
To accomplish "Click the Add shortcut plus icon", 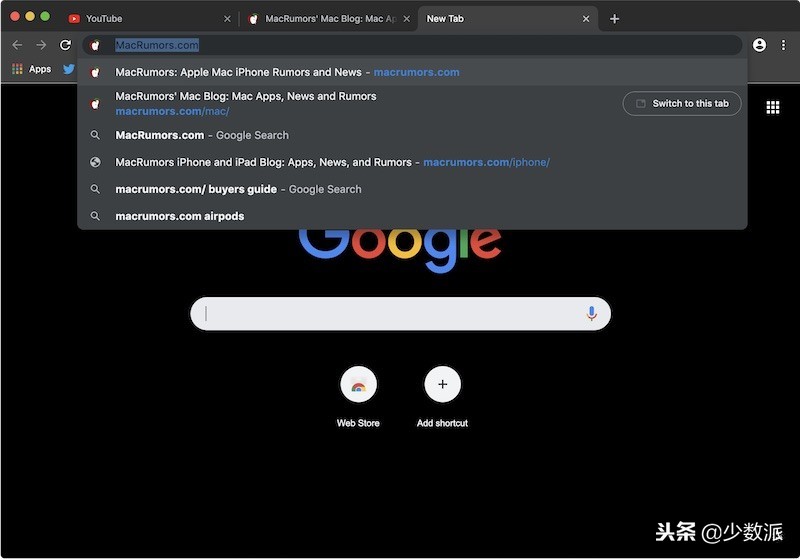I will coord(442,384).
